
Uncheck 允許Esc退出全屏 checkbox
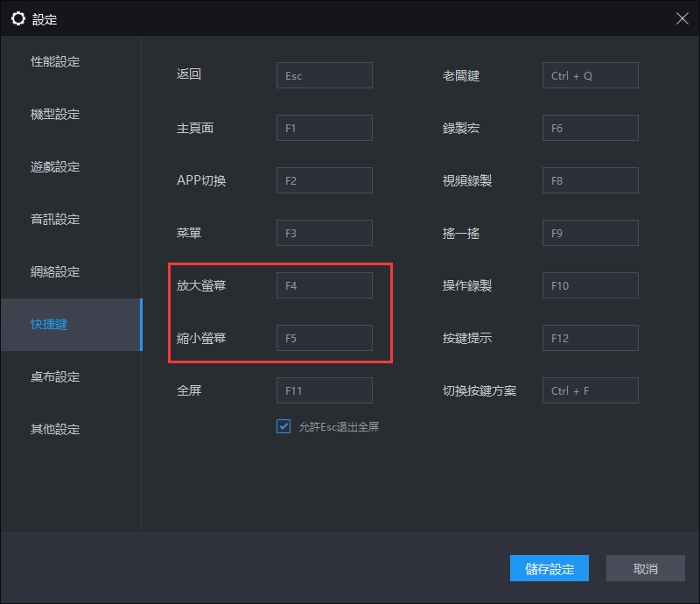283,426
